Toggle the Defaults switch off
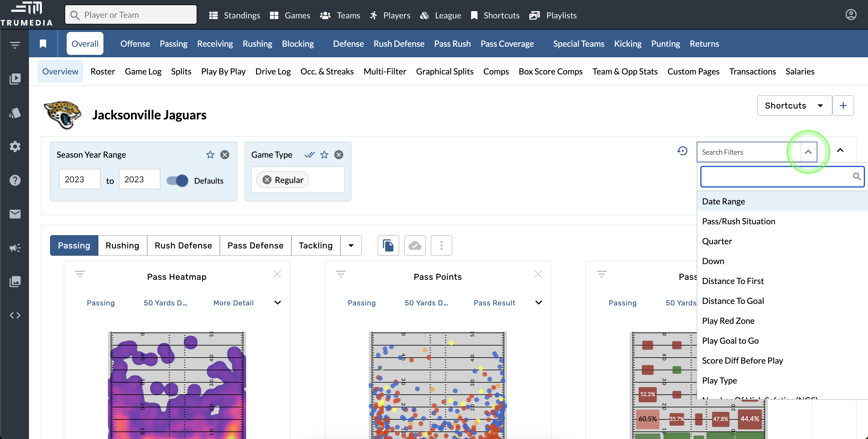Viewport: 868px width, 439px height. coord(178,181)
